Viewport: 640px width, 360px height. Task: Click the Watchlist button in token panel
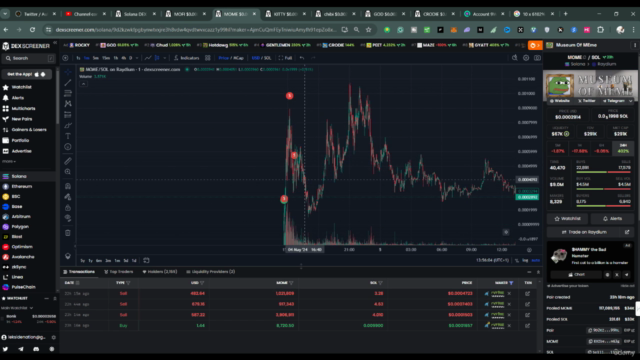567,219
